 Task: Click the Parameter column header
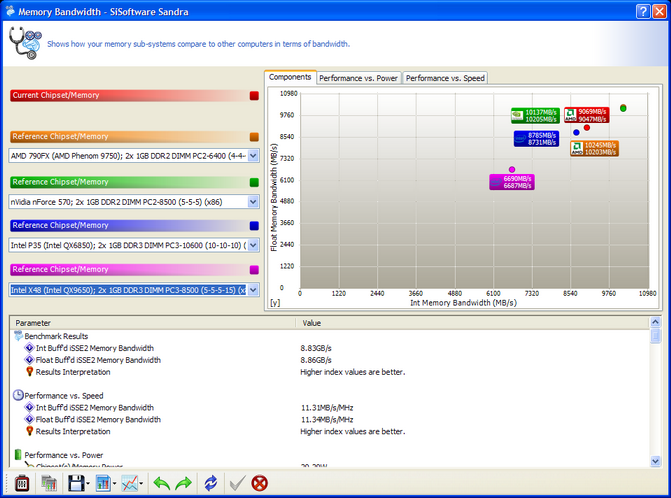[150, 323]
